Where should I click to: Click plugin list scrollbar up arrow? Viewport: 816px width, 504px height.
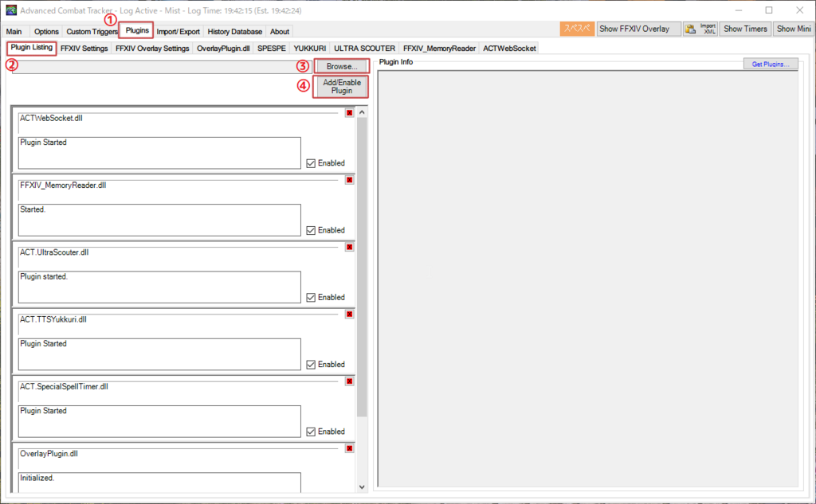(363, 112)
